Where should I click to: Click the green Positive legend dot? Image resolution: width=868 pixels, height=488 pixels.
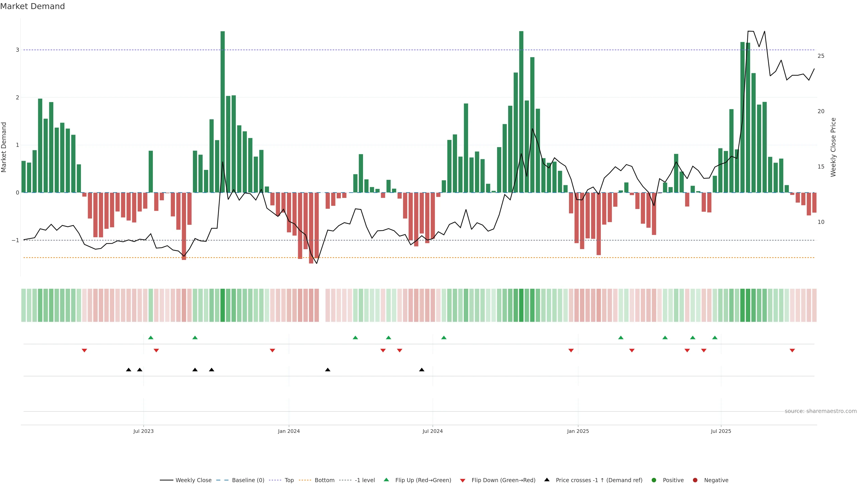[x=654, y=480]
